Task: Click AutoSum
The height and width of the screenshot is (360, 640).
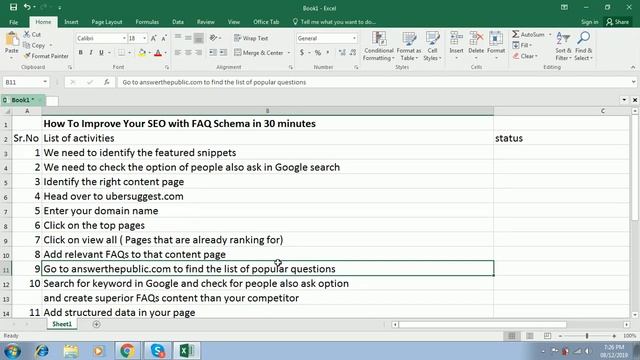Action: (529, 35)
